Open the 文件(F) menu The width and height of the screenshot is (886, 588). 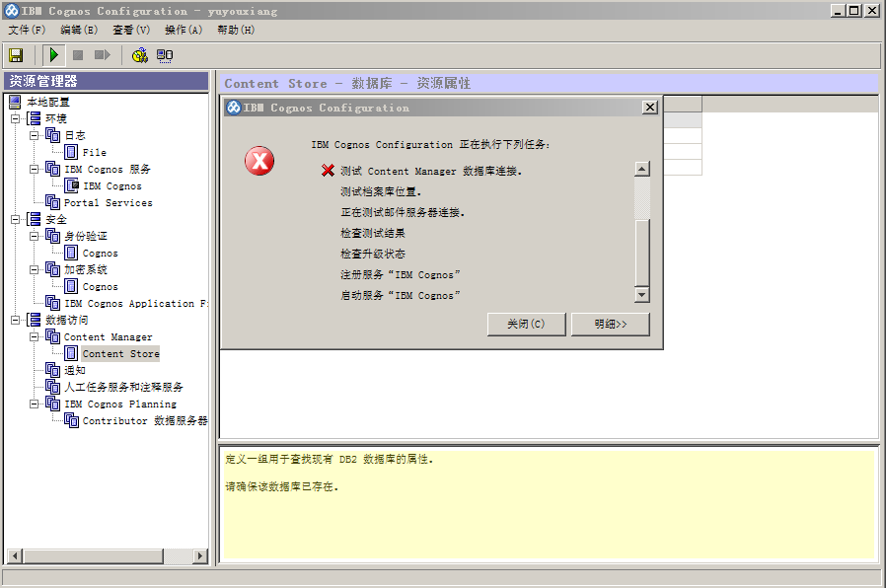[x=27, y=30]
